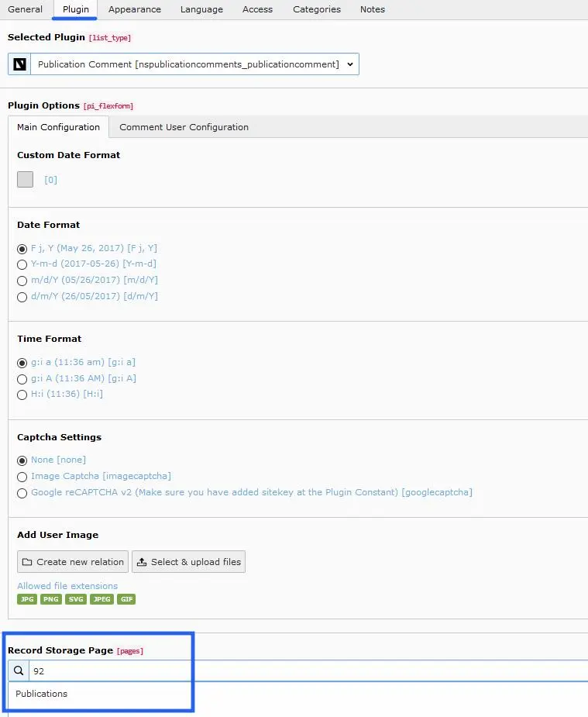Image resolution: width=588 pixels, height=717 pixels.
Task: Choose the d/m/Y date format
Action: pos(22,297)
